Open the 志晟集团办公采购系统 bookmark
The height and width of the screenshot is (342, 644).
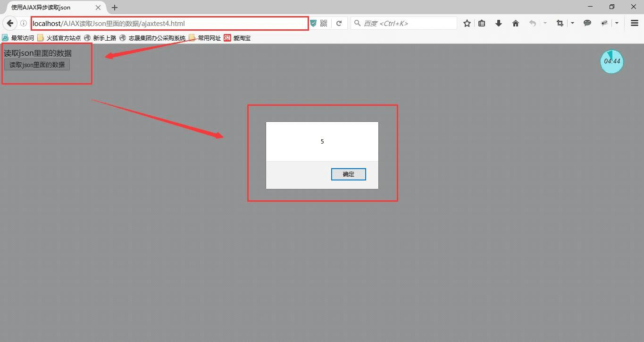(152, 38)
